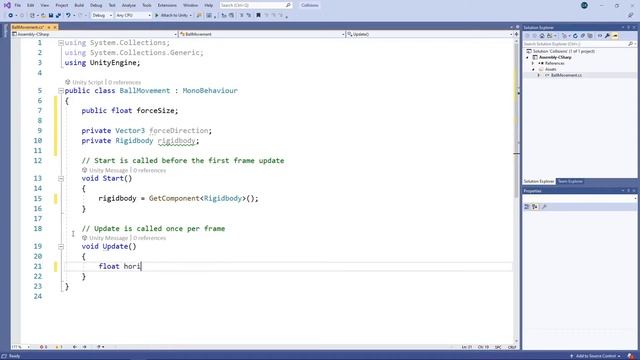640x360 pixels.
Task: Click the Navigate Backward toolbar icon
Action: pos(10,16)
